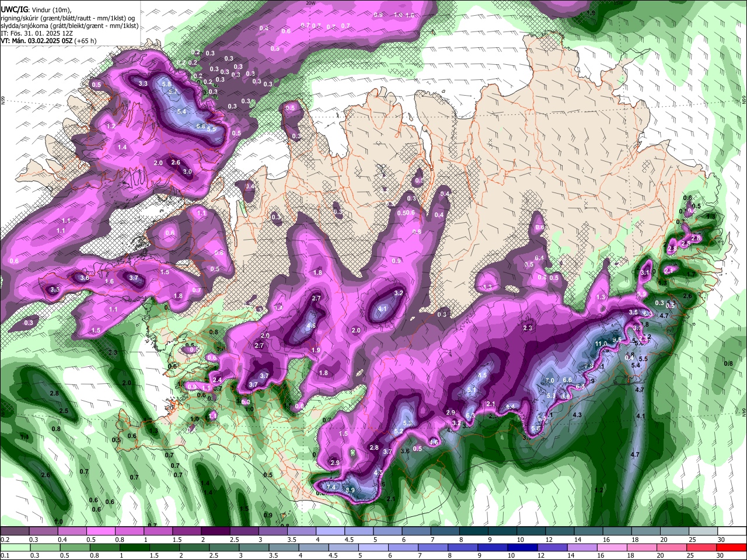This screenshot has width=747, height=560.
Task: Click the 'Vindur (10m)' label in header
Action: point(51,10)
